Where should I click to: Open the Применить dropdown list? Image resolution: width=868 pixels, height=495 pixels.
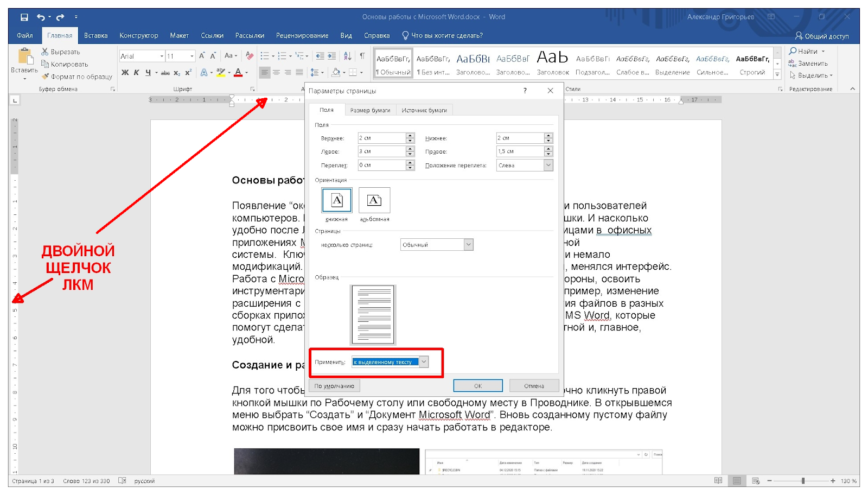pyautogui.click(x=424, y=362)
